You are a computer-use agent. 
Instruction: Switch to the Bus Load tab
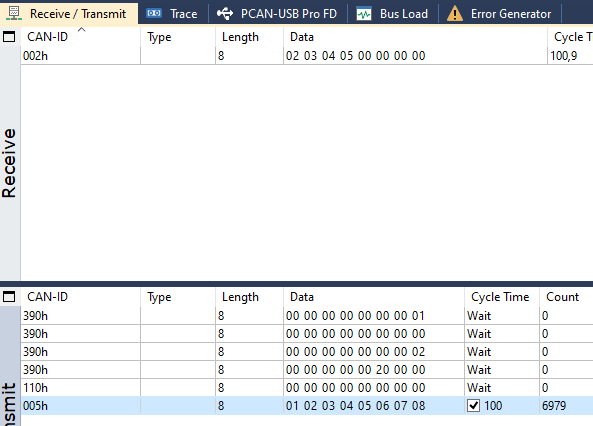(392, 14)
